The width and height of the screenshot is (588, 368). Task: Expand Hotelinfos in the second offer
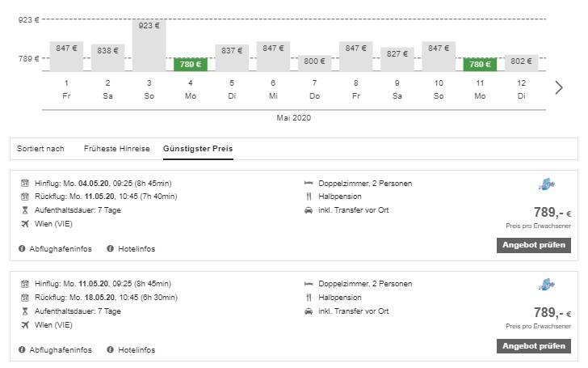pos(136,350)
